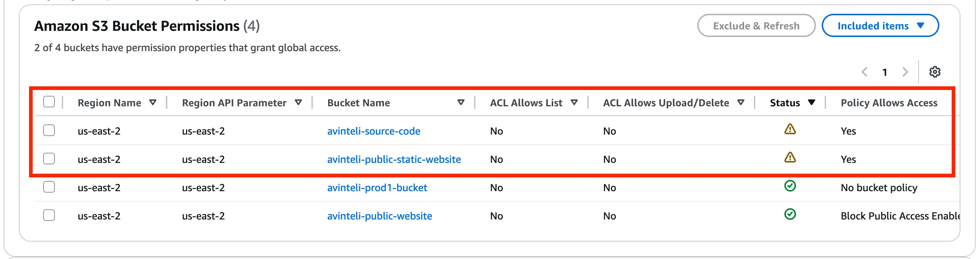This screenshot has width=980, height=259.
Task: Select page number 1 in pagination
Action: click(885, 72)
